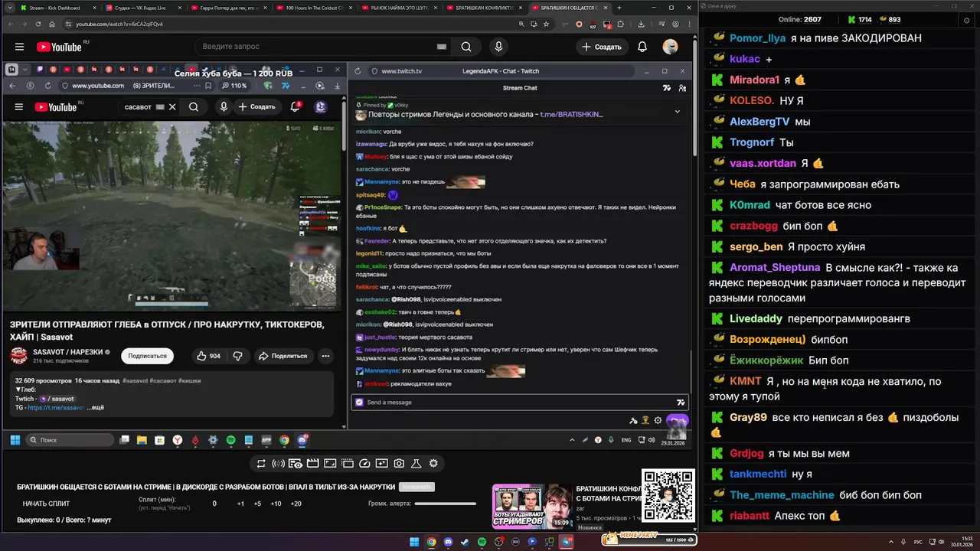
Task: Open YouTube notifications bell
Action: 642,47
